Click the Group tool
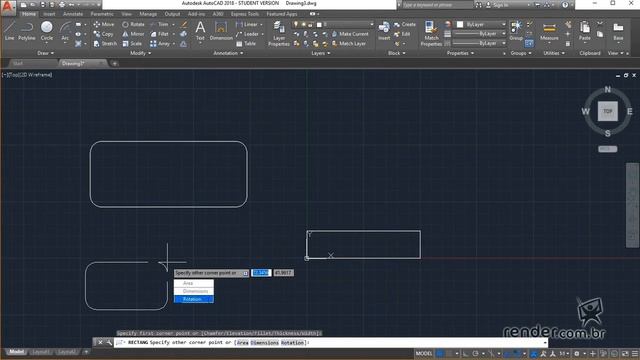The width and height of the screenshot is (640, 360). (516, 31)
